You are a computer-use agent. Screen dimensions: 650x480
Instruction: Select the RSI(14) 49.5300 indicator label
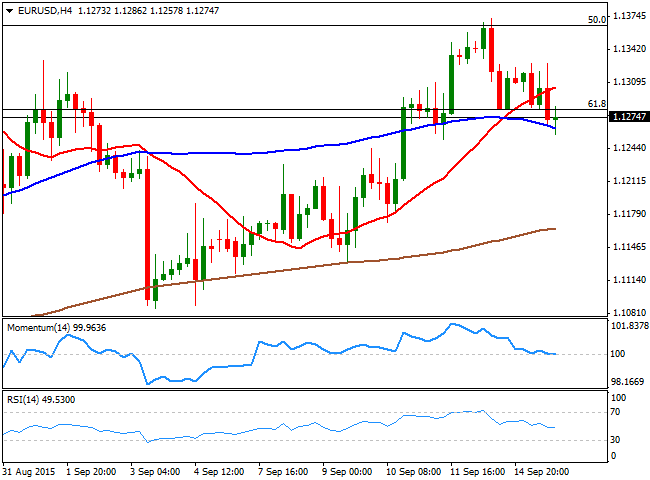(41, 400)
